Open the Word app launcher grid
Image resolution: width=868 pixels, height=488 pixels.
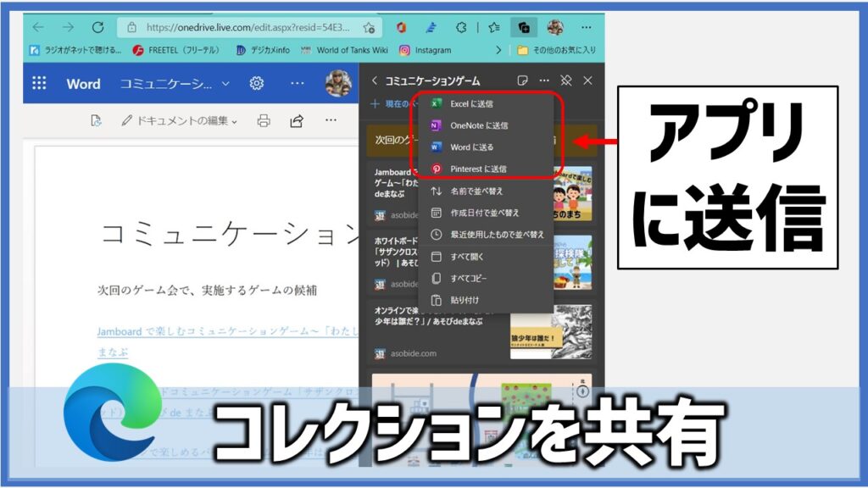39,83
